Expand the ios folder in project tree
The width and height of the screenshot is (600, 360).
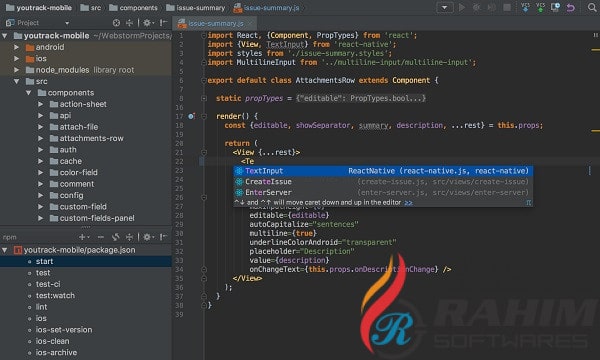(x=16, y=59)
